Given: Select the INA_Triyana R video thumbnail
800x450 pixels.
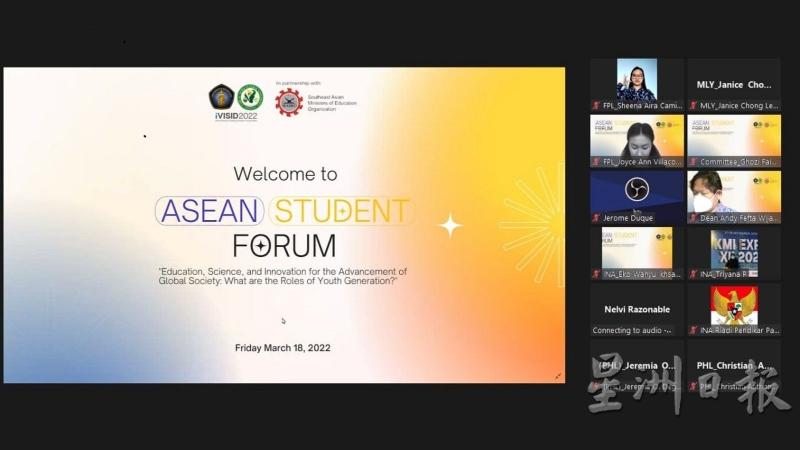Looking at the screenshot, I should [x=734, y=253].
